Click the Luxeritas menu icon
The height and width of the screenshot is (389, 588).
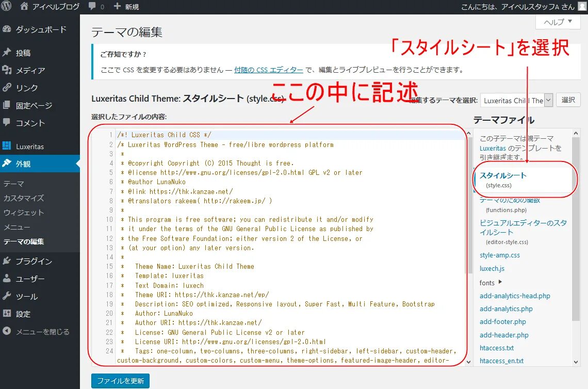coord(7,146)
